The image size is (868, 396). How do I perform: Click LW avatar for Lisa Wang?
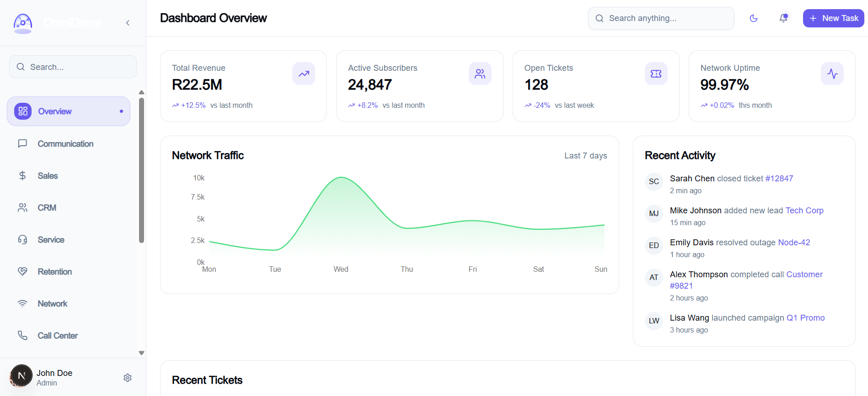[x=654, y=321]
